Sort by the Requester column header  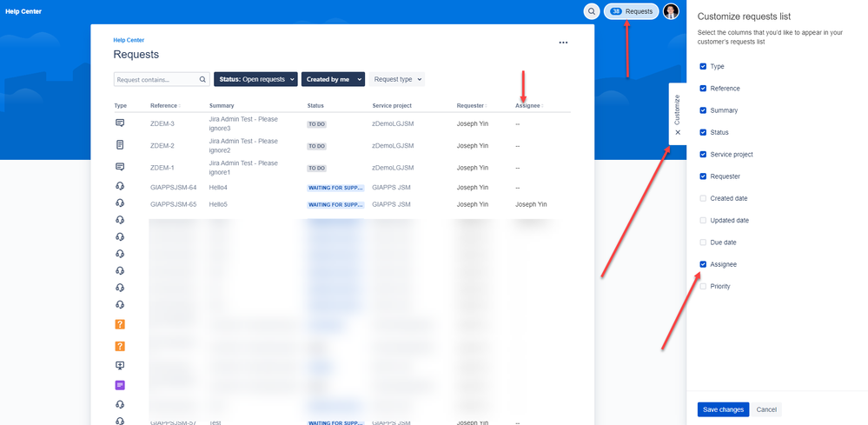click(x=471, y=106)
